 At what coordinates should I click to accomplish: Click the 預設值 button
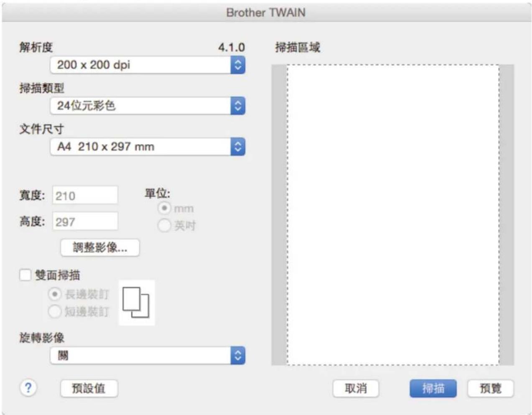pos(89,388)
